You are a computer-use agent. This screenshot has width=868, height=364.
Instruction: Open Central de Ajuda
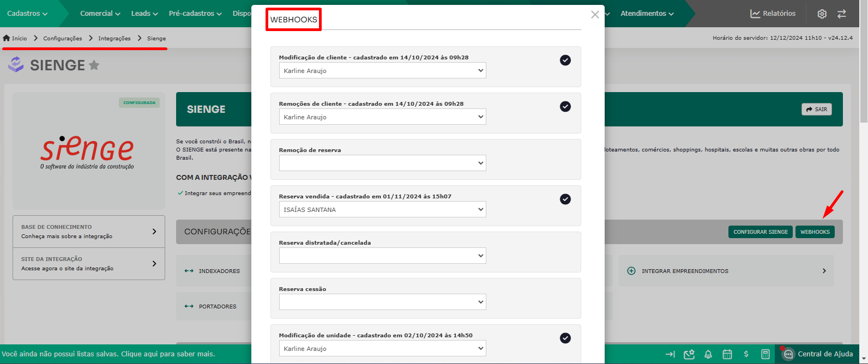coord(818,354)
